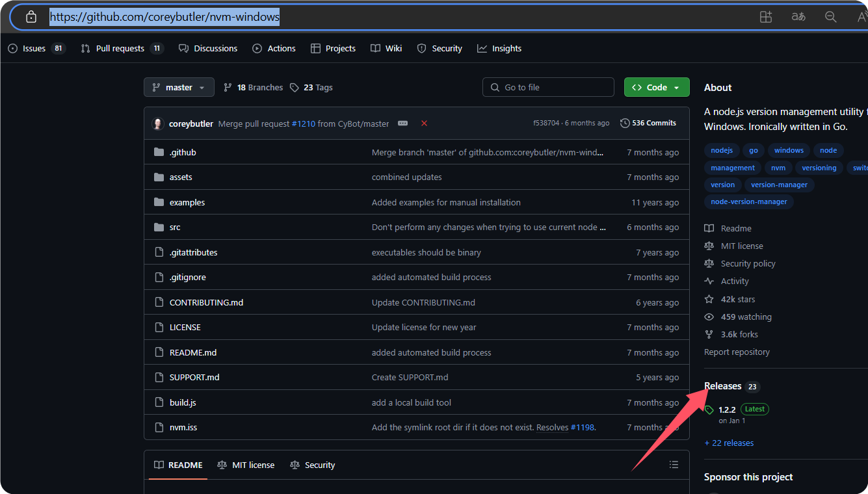The width and height of the screenshot is (868, 494).
Task: Open the Wiki tab
Action: pyautogui.click(x=386, y=48)
